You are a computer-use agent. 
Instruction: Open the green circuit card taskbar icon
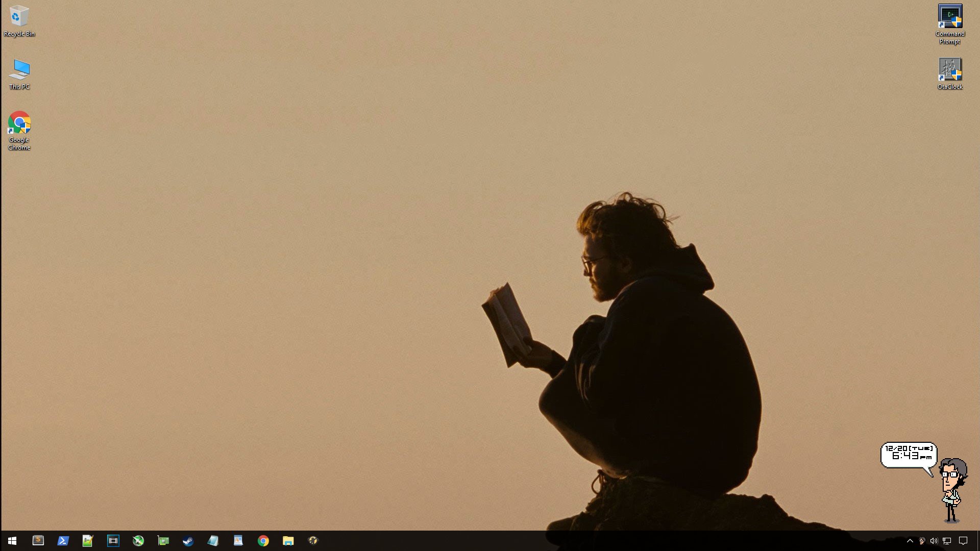[x=163, y=541]
